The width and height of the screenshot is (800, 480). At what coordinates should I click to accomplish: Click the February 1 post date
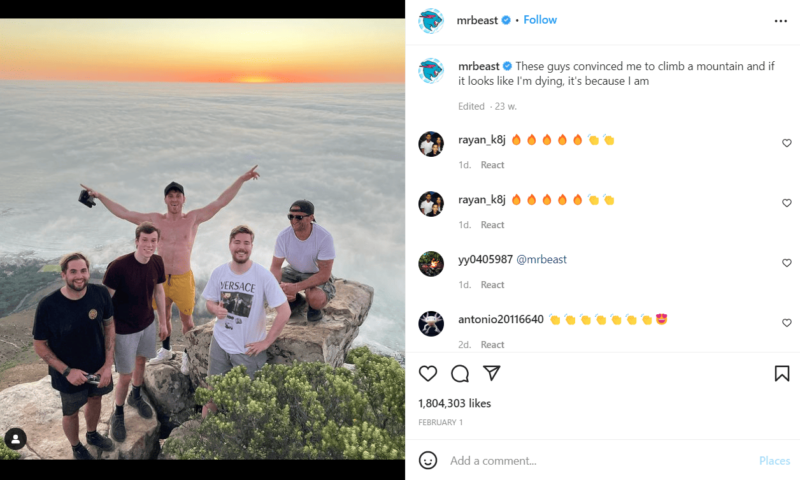[x=441, y=423]
